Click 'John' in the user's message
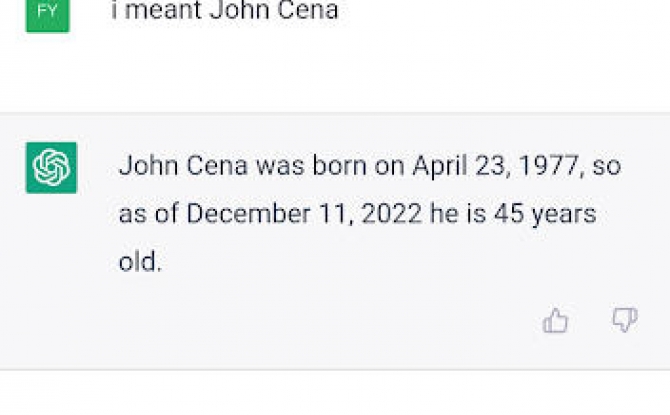670x415 pixels. pos(238,10)
